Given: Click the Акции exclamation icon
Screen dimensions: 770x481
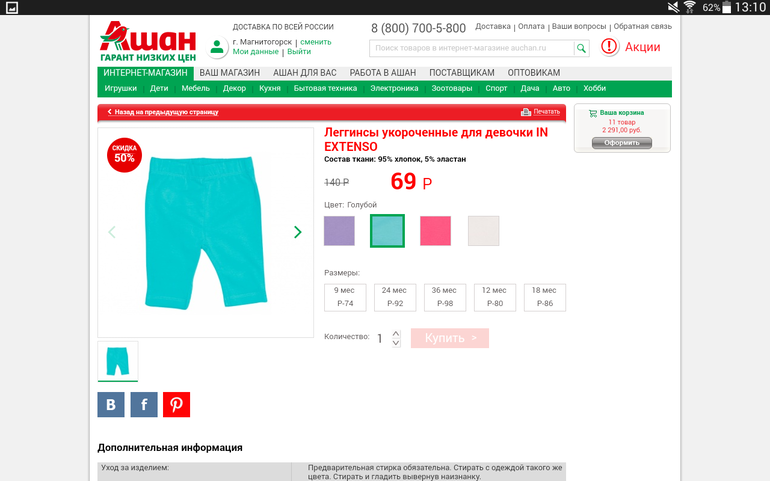Looking at the screenshot, I should point(609,47).
